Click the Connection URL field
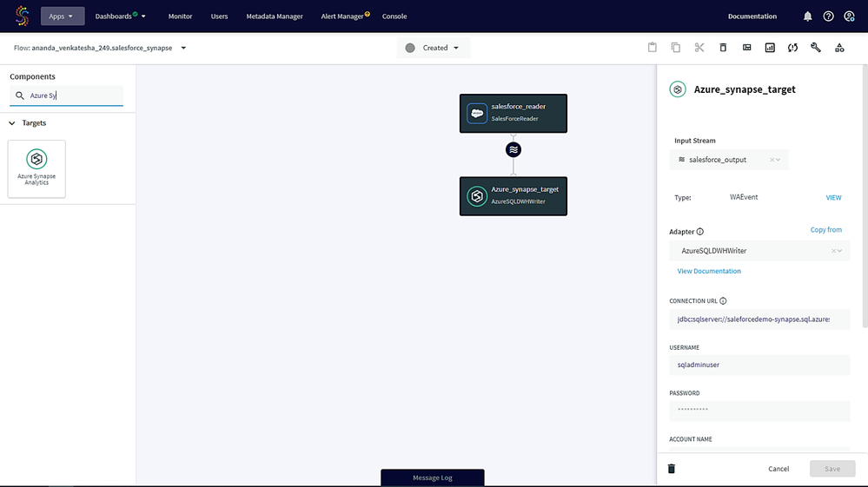Image resolution: width=868 pixels, height=487 pixels. pos(759,319)
